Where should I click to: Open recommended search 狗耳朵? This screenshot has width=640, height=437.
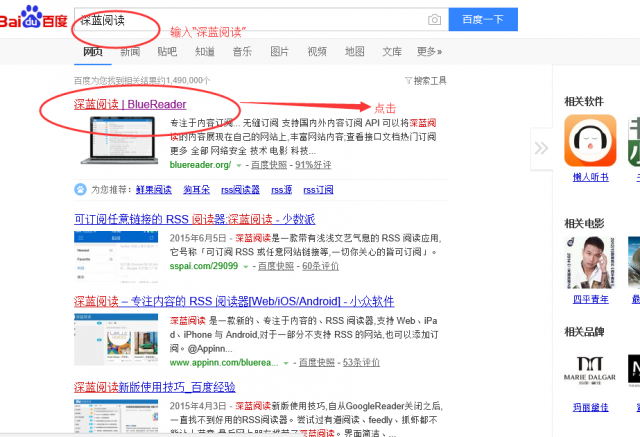(x=196, y=190)
